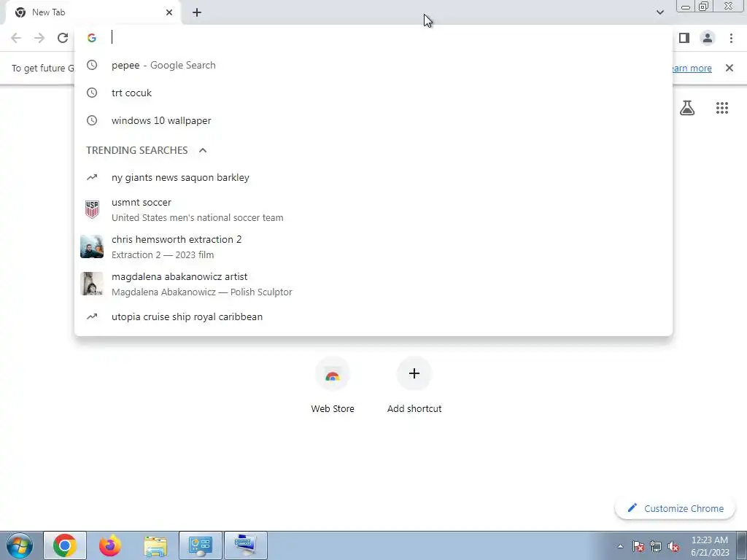Open the tab search dropdown arrow

[659, 12]
